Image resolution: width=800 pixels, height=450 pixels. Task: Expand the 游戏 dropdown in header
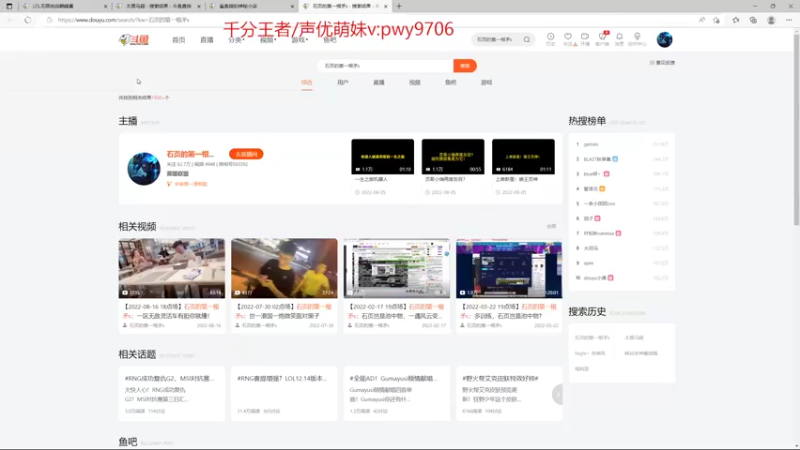pyautogui.click(x=299, y=40)
